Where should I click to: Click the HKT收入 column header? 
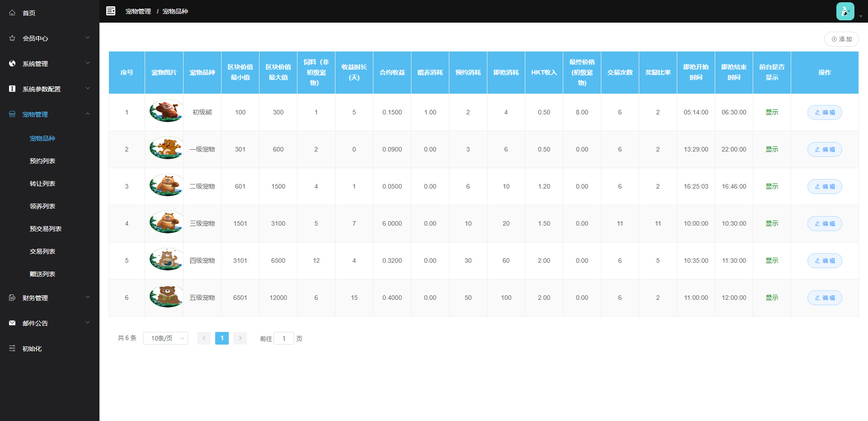click(544, 72)
